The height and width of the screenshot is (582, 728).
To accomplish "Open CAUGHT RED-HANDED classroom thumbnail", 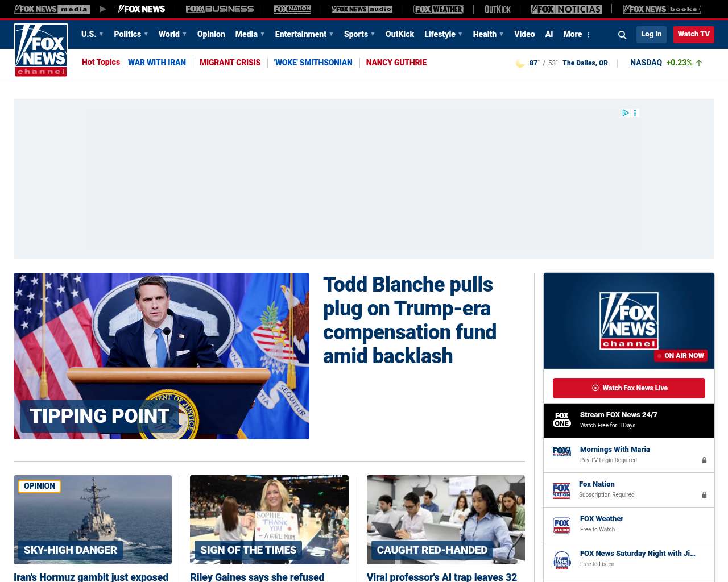I will pyautogui.click(x=446, y=519).
